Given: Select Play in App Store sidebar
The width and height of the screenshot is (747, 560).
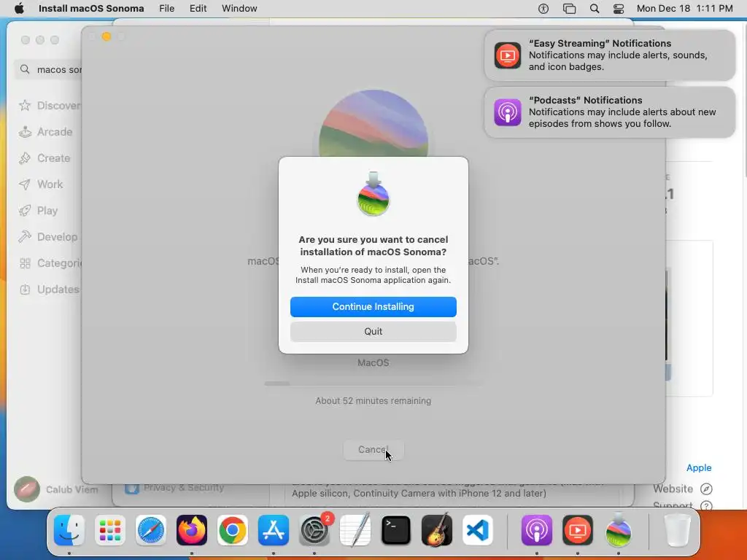Looking at the screenshot, I should click(x=38, y=211).
